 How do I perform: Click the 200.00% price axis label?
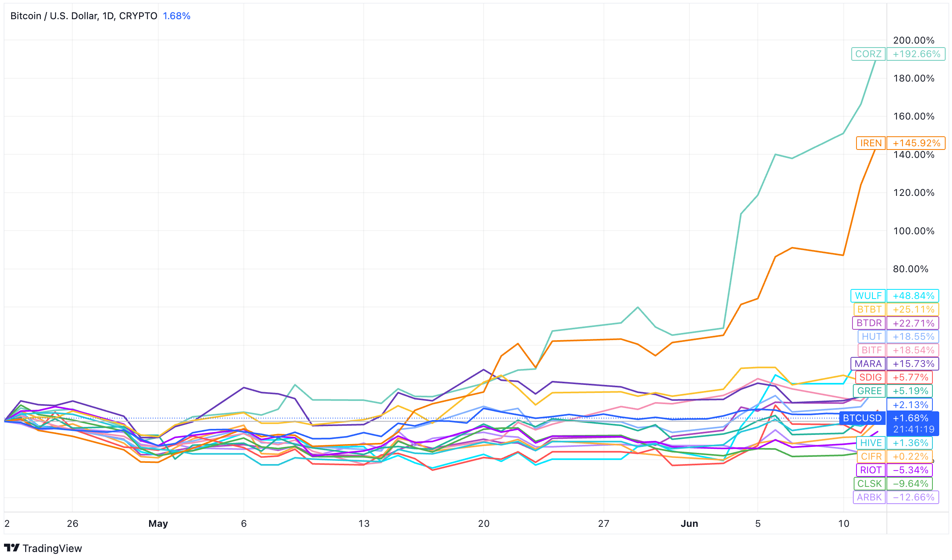[914, 40]
